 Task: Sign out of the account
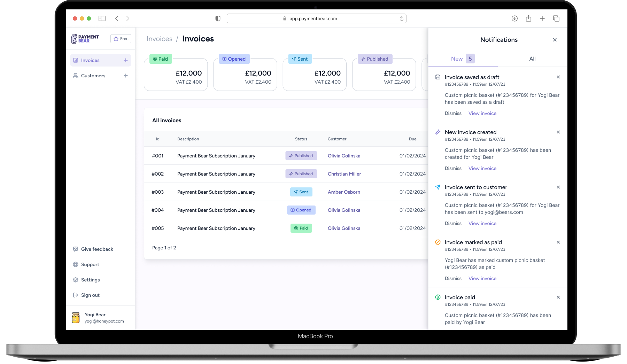86,295
